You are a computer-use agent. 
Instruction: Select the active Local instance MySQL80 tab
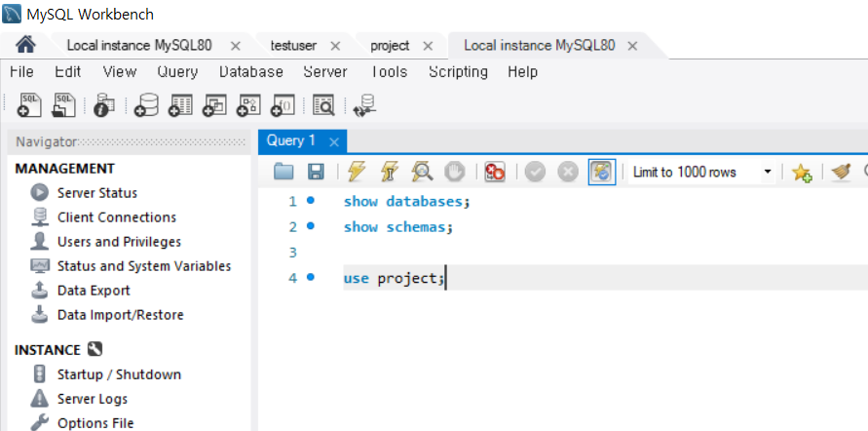(x=539, y=46)
